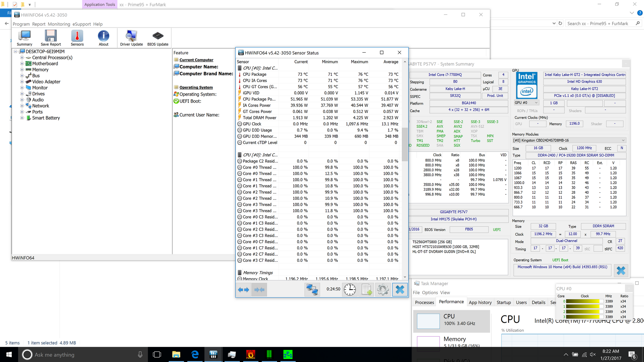This screenshot has width=644, height=362.
Task: Click the remote monitoring computers icon
Action: tap(312, 290)
